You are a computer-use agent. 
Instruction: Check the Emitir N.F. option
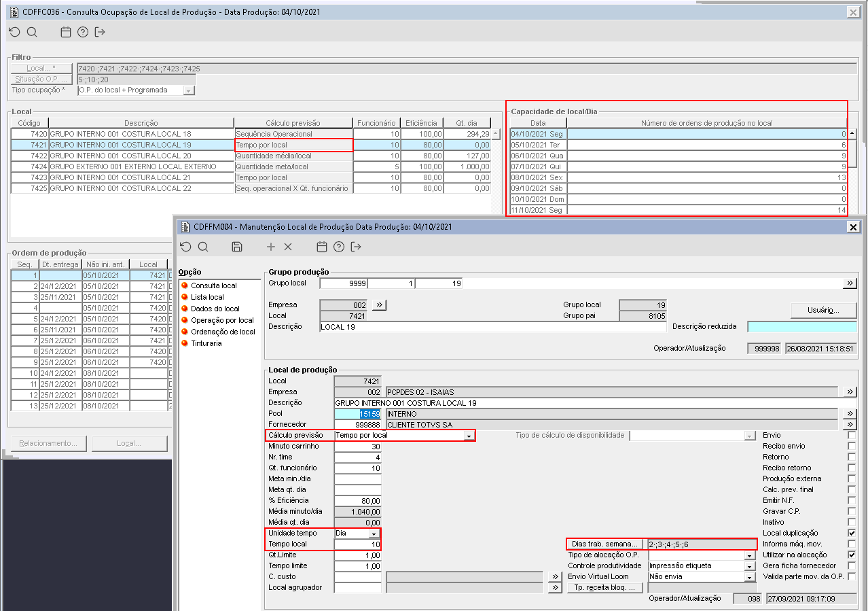[x=852, y=500]
